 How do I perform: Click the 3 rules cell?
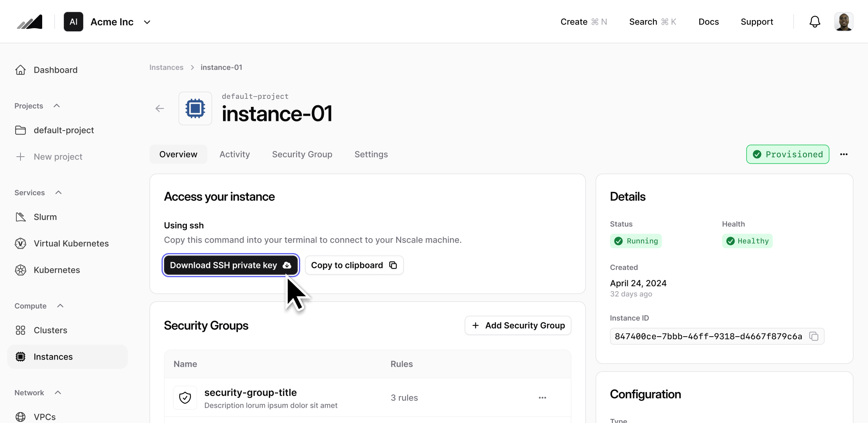[x=404, y=398]
